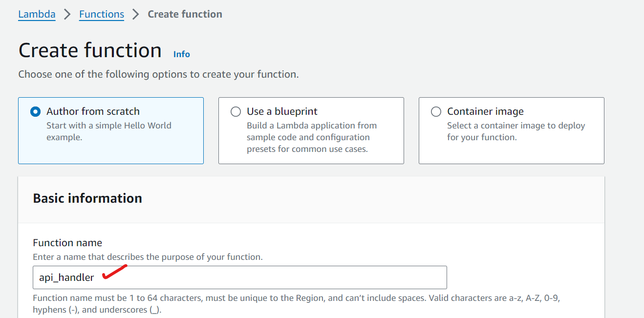The height and width of the screenshot is (318, 644).
Task: Click the Container image card's deploy description
Action: tap(515, 131)
